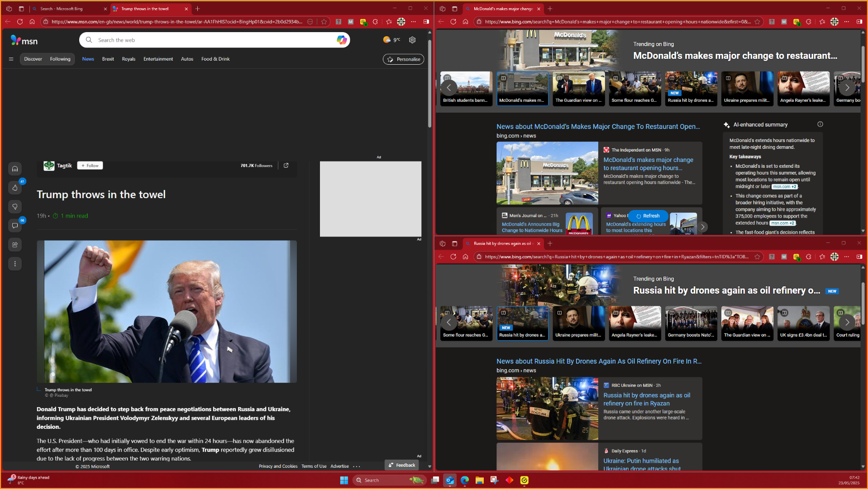
Task: Click the MSN logo
Action: click(x=24, y=41)
